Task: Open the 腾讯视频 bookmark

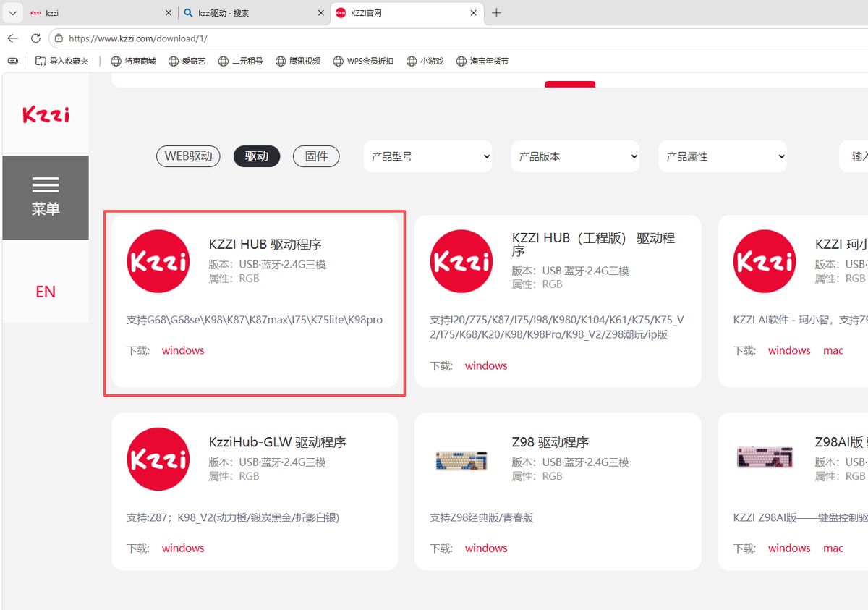Action: click(x=298, y=62)
